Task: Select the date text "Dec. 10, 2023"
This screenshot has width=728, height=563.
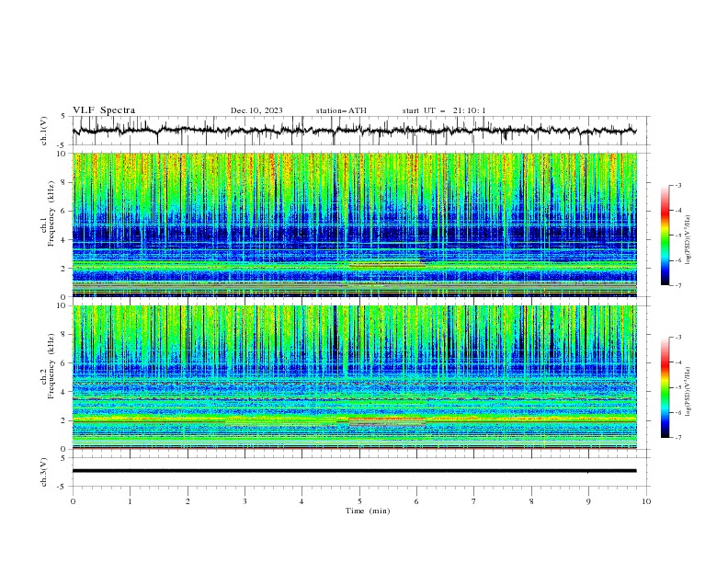Action: coord(256,110)
